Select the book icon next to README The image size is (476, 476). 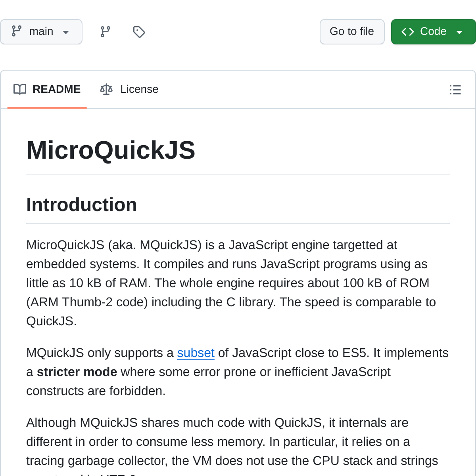(x=19, y=89)
